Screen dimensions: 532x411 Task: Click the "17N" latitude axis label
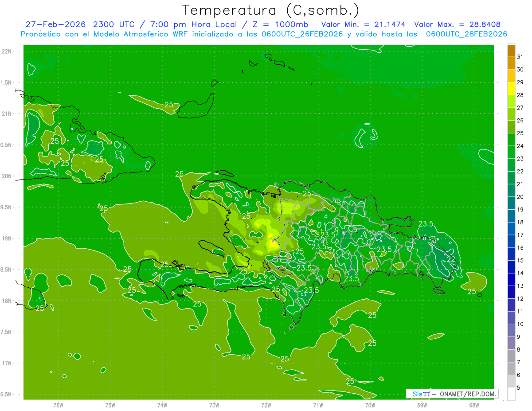[x=7, y=363]
